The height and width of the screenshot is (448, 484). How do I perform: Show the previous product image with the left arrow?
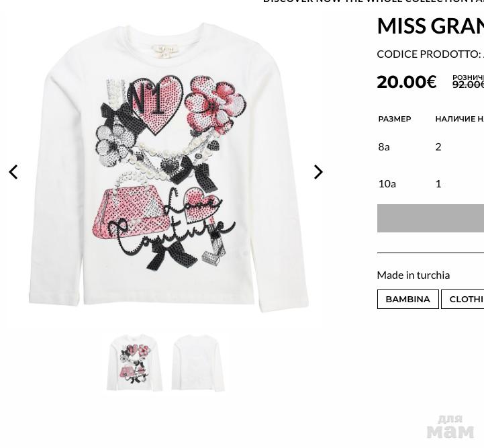click(13, 173)
